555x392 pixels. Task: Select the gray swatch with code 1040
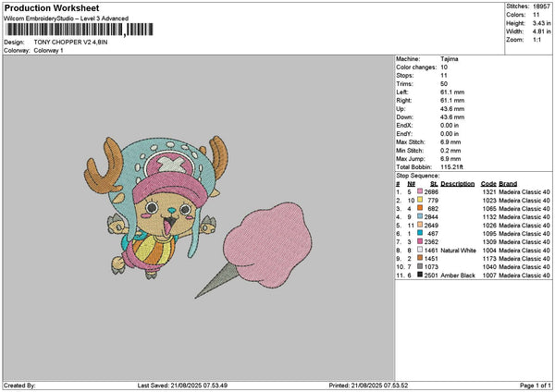tap(421, 266)
